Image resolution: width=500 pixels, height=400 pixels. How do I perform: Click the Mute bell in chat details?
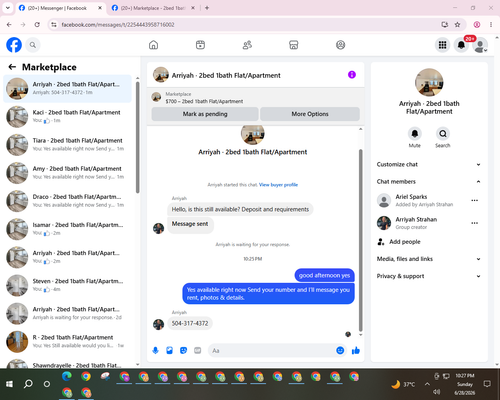pos(415,134)
